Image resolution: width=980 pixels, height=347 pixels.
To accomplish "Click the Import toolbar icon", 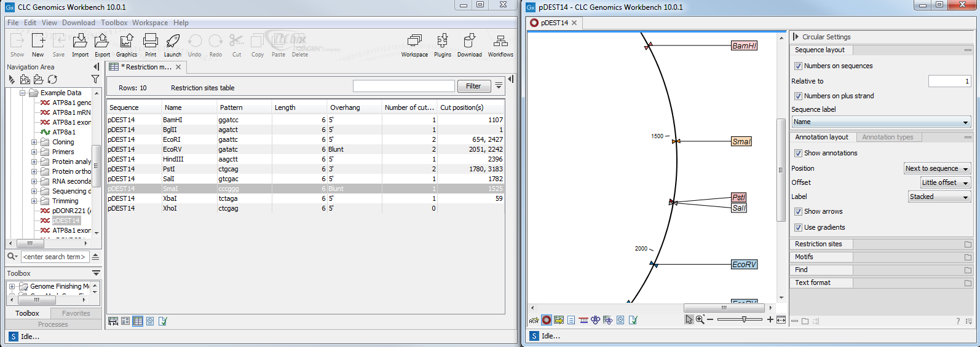I will [80, 42].
